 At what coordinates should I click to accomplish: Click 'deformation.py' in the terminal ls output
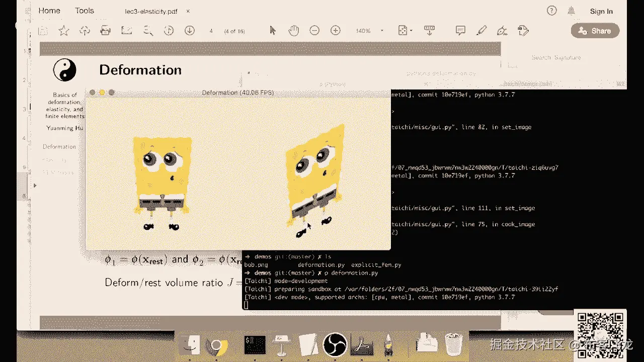tap(321, 264)
